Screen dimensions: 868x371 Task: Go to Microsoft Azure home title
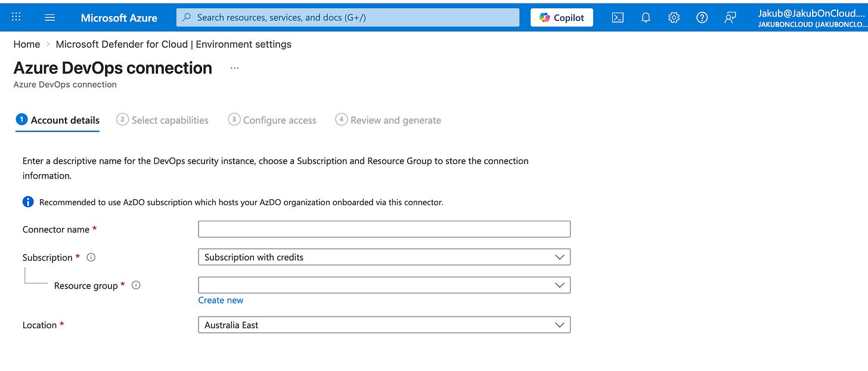click(119, 17)
